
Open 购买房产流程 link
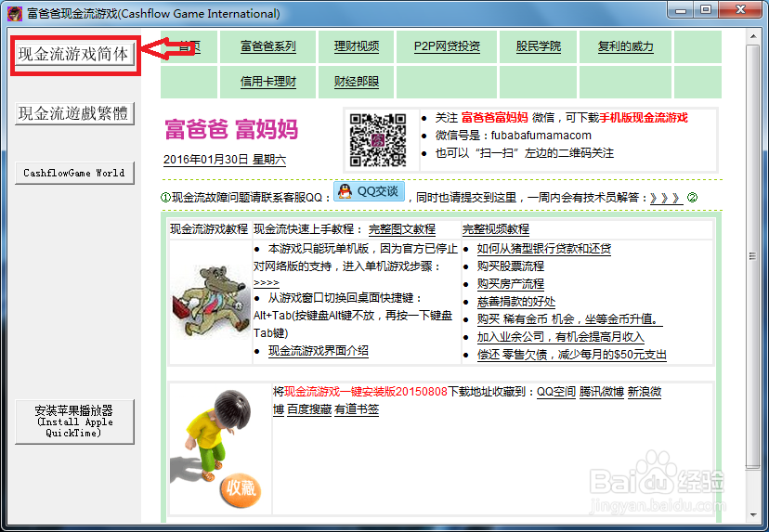tap(511, 284)
